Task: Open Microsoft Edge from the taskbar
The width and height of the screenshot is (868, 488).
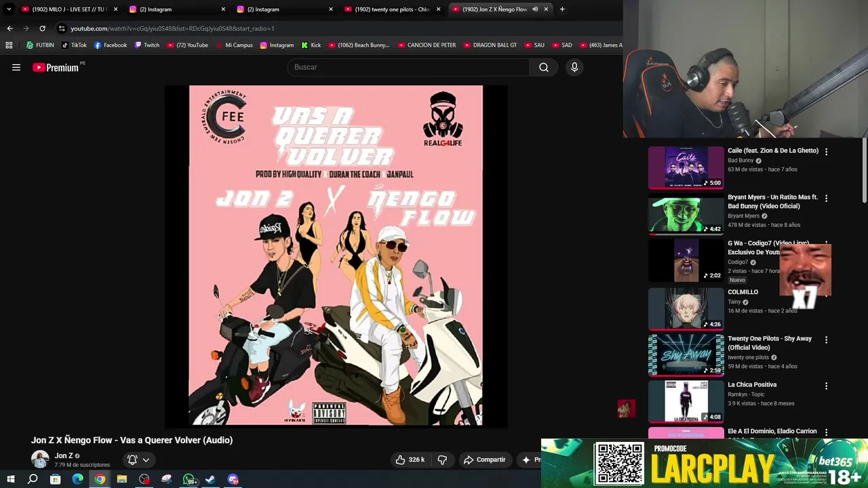Action: [x=77, y=479]
